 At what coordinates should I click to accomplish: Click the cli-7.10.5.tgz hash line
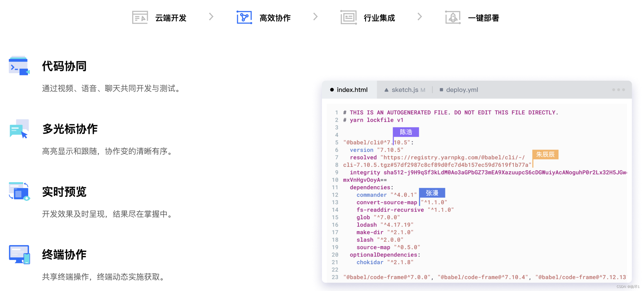point(437,165)
